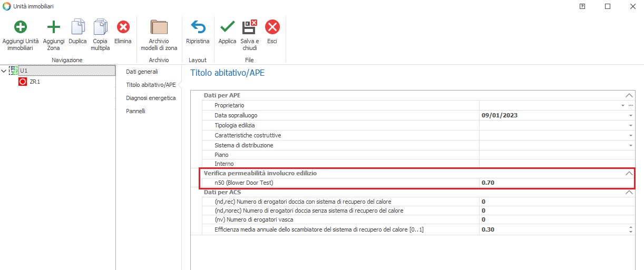Reset layout with Ripristina arrow
Screen dimensions: 644x270
coord(198,27)
